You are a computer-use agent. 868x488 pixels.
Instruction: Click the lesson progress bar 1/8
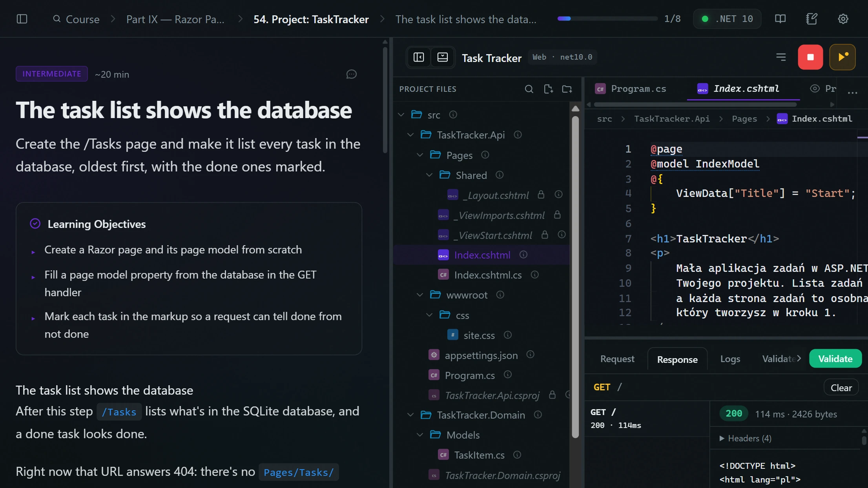(607, 18)
